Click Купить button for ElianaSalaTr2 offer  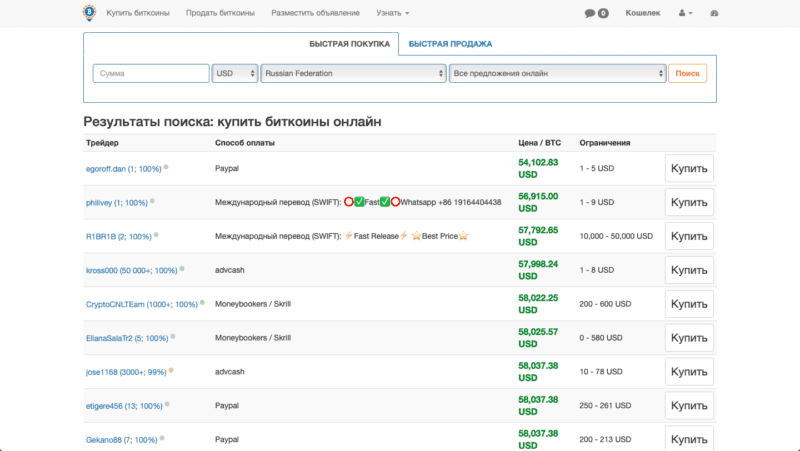[689, 338]
